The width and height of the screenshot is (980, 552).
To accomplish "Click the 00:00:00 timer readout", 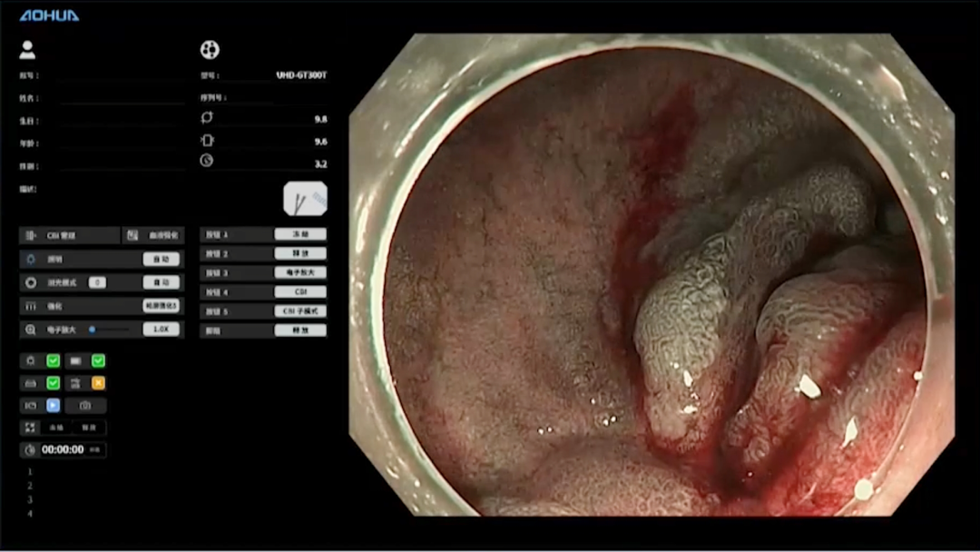I will [x=63, y=450].
